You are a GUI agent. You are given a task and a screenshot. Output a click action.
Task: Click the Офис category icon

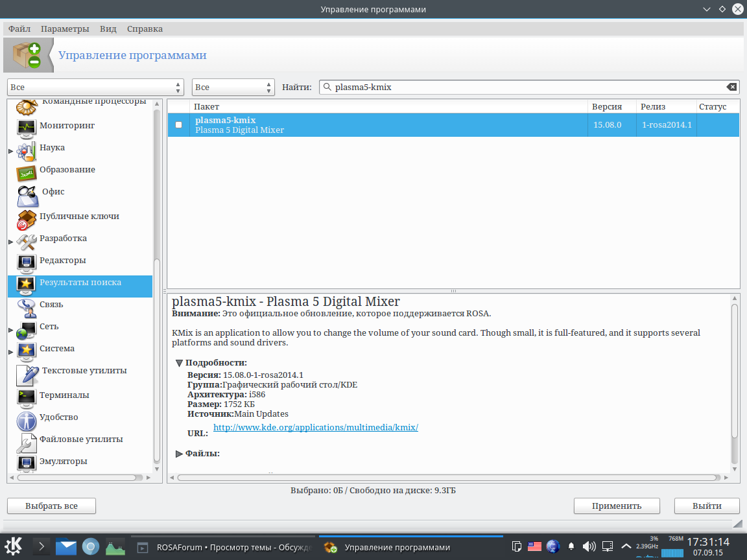pyautogui.click(x=27, y=196)
